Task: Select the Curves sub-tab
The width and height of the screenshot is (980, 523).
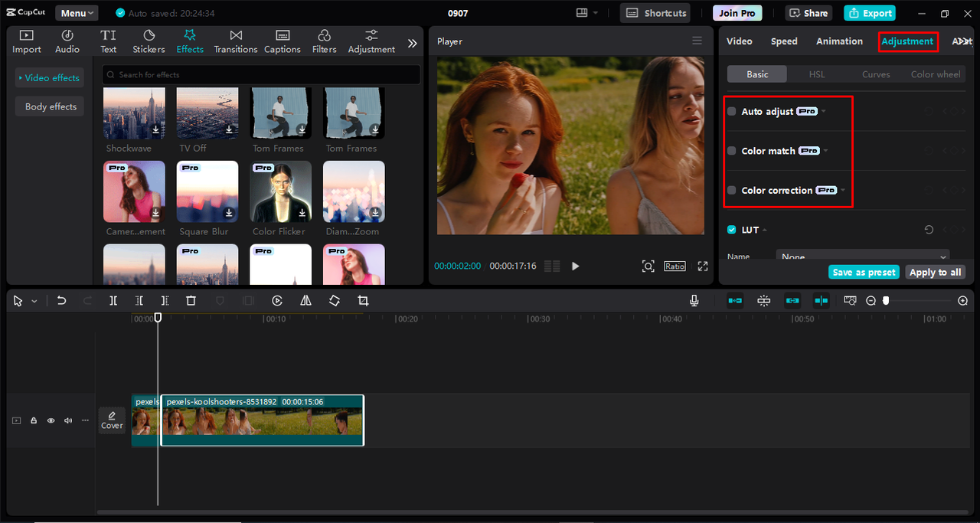Action: (x=876, y=74)
